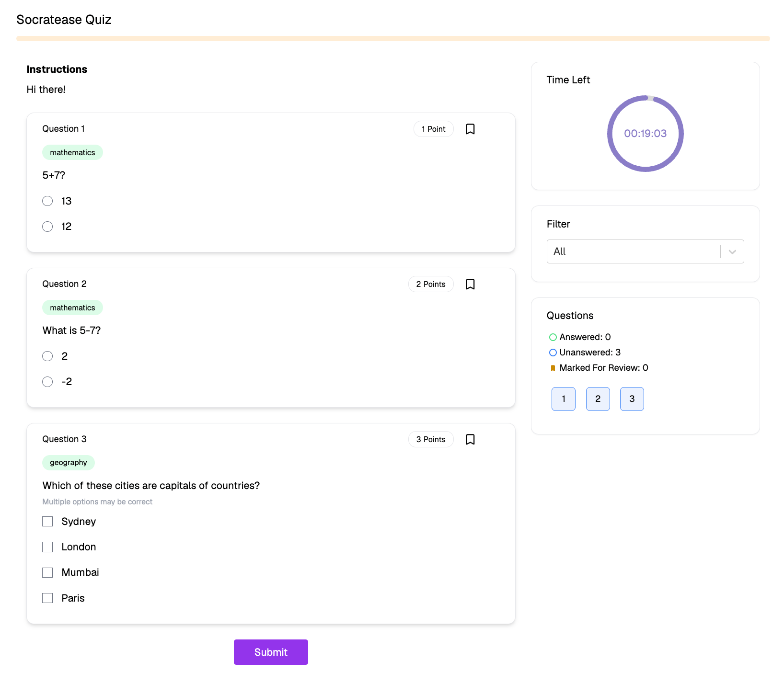Click the 2 Points badge

(431, 284)
